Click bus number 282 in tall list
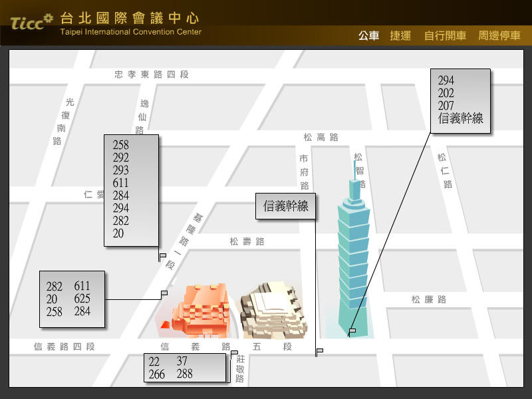Image resolution: width=532 pixels, height=399 pixels. click(x=121, y=221)
